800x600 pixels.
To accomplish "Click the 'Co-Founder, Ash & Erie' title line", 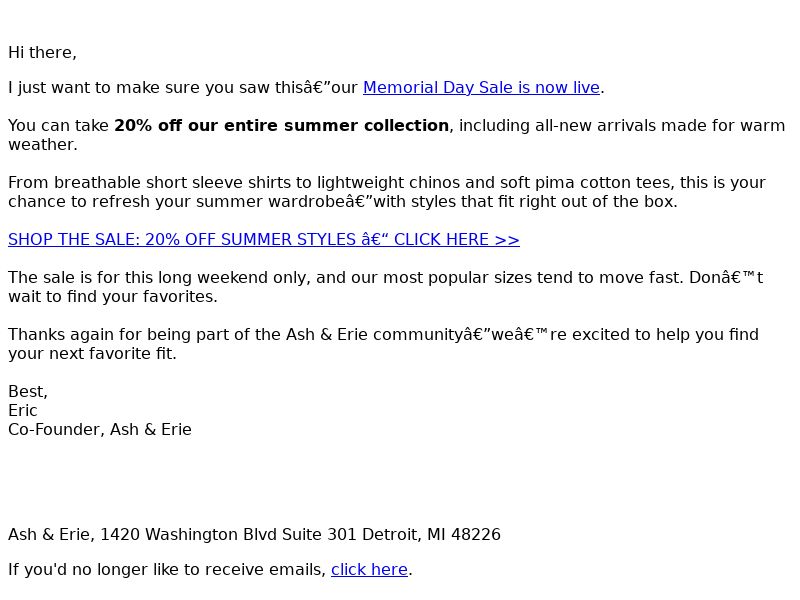I will coord(100,430).
